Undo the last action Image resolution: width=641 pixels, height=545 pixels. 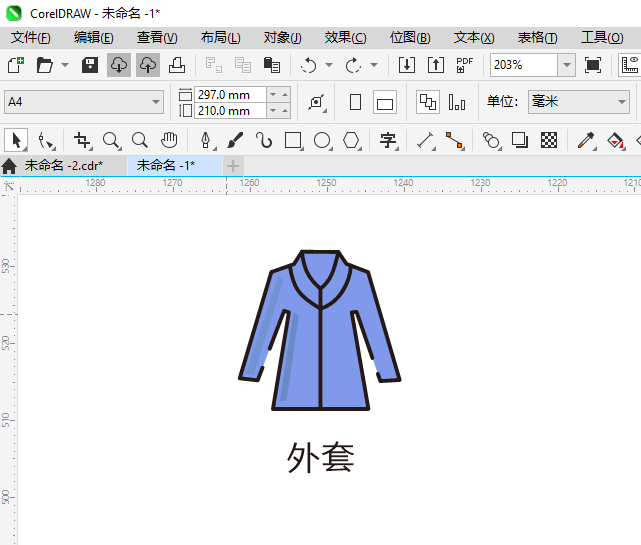click(309, 65)
